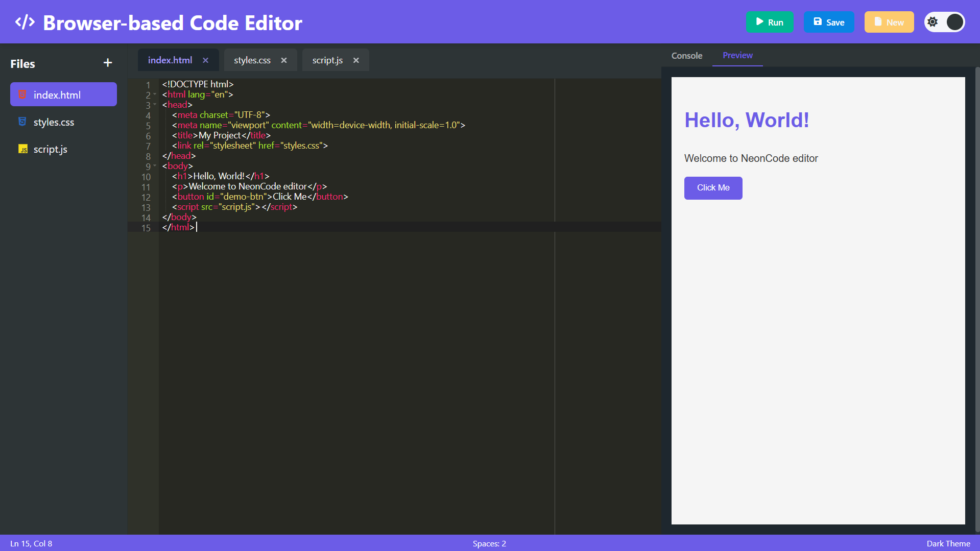Click the 'script.js' src value in code
980x551 pixels.
coord(236,207)
